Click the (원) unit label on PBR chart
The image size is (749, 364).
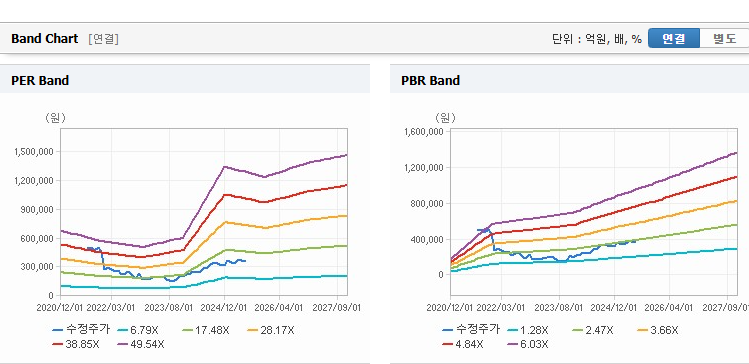coord(445,117)
